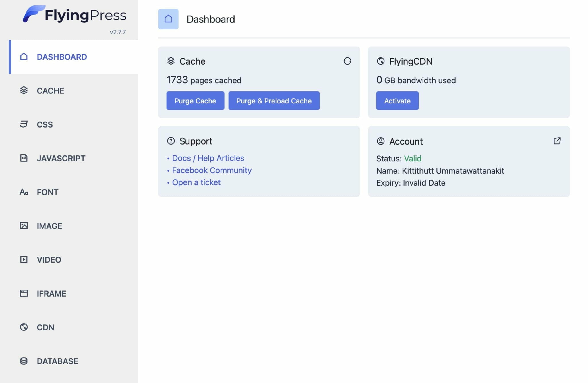Screen dimensions: 588x383
Task: Click the Font icon in sidebar
Action: 24,192
